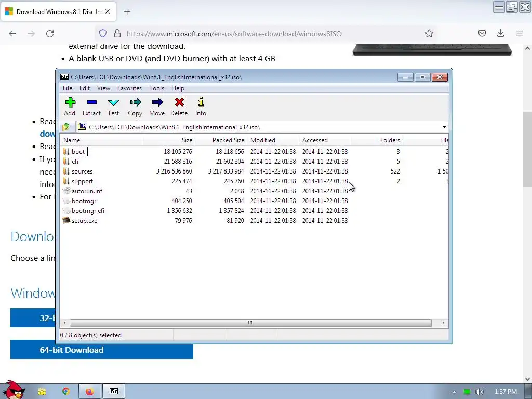
Task: Open the File menu in 7-Zip
Action: click(x=68, y=88)
